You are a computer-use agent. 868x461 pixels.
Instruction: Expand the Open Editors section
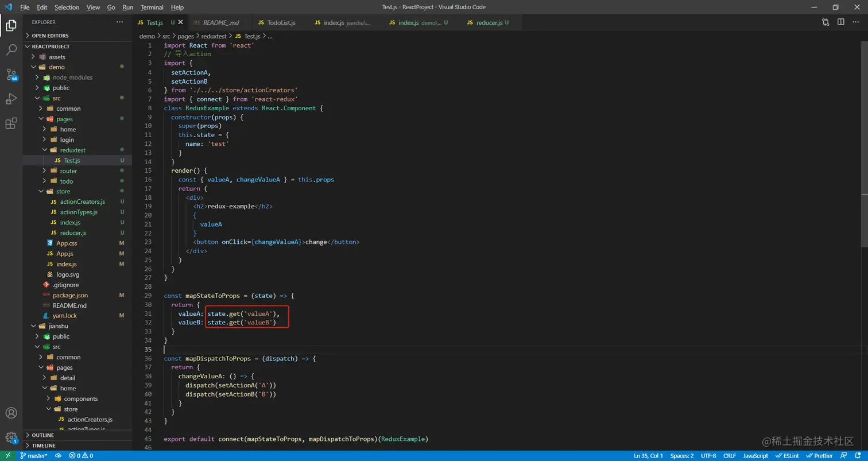77,36
